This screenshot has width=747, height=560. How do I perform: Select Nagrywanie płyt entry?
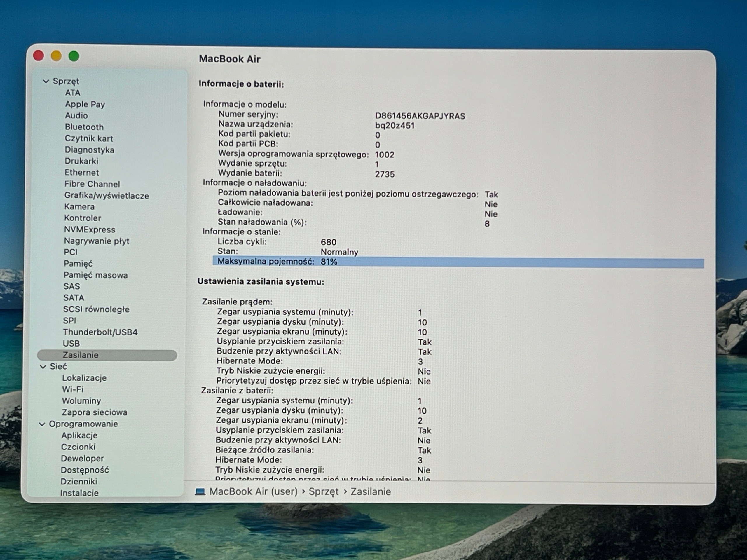coord(97,241)
